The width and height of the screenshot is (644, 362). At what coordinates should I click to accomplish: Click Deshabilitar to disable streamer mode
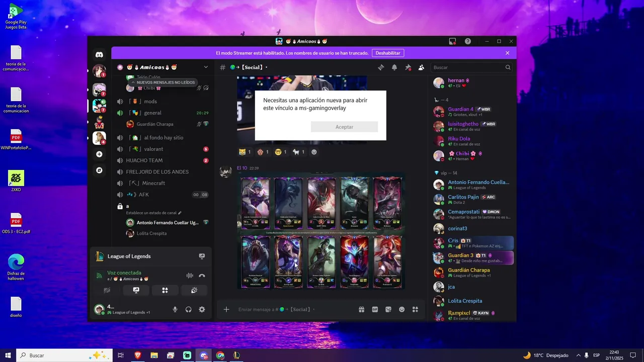click(388, 53)
